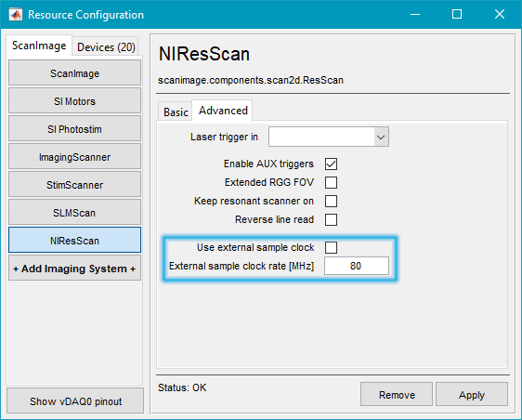522x420 pixels.
Task: Disable the Enable AUX triggers checkbox
Action: click(331, 164)
